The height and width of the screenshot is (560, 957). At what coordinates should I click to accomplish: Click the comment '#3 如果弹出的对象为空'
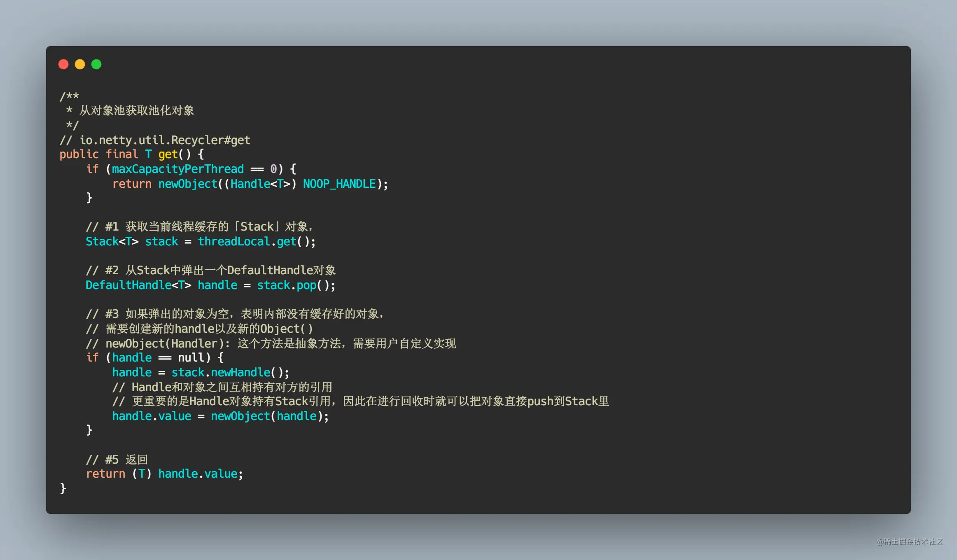click(235, 314)
